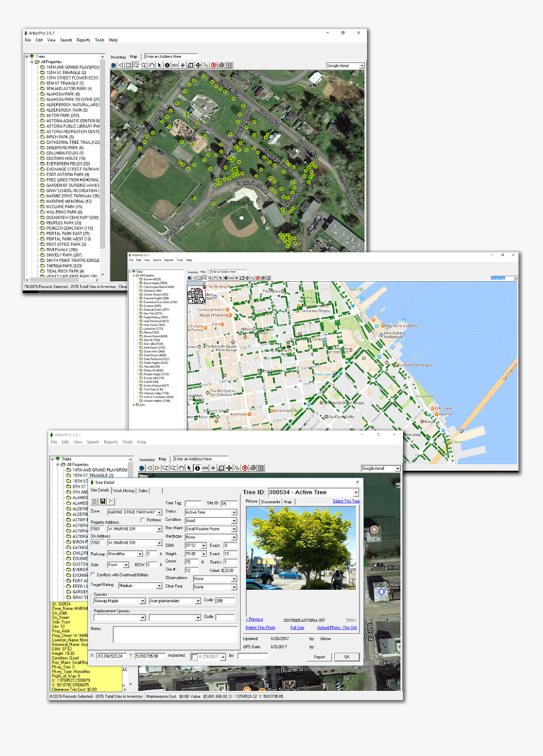Click the Report button

tap(319, 657)
